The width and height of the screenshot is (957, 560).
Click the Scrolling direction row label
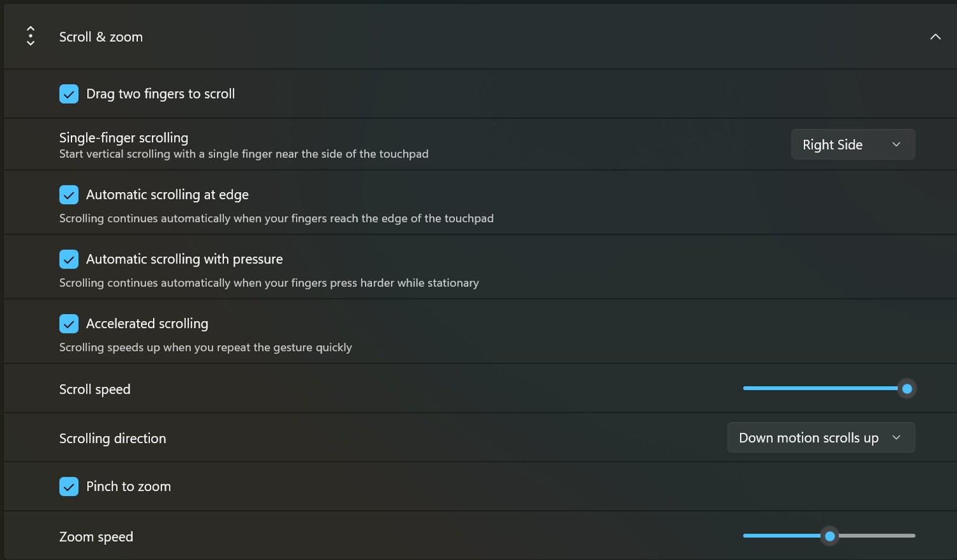[x=113, y=438]
